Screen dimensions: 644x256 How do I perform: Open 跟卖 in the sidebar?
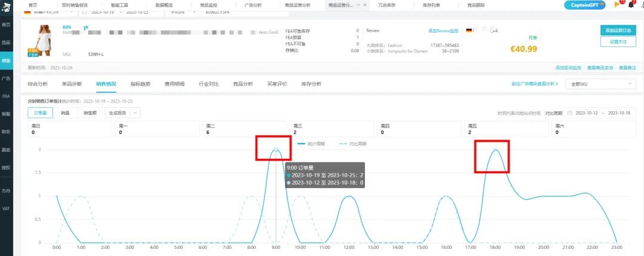pos(6,150)
